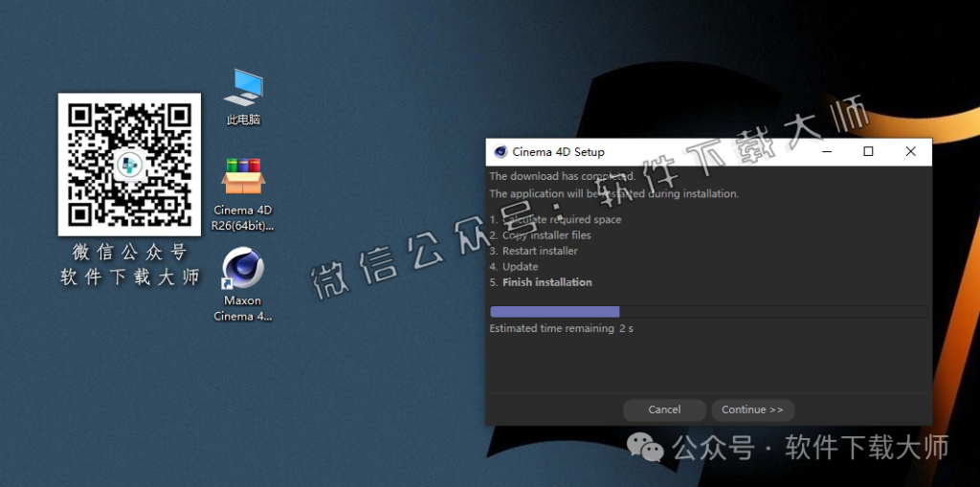Click the Cinema 4D logo in setup title bar

500,151
